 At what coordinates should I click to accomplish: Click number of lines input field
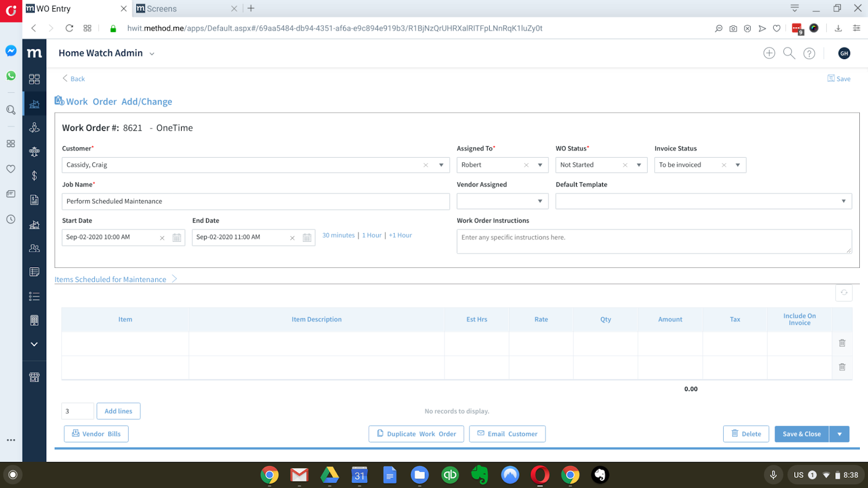(x=78, y=411)
